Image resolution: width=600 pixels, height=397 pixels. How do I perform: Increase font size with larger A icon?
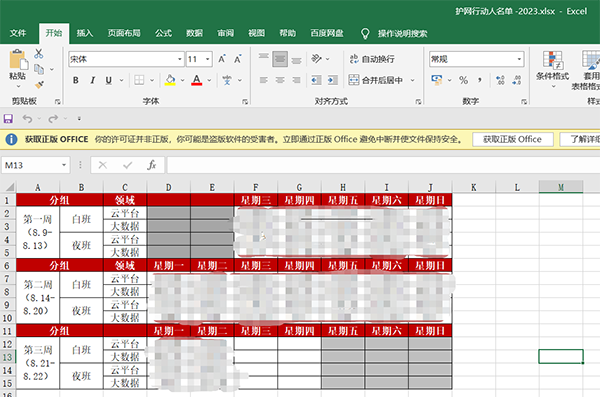[222, 59]
